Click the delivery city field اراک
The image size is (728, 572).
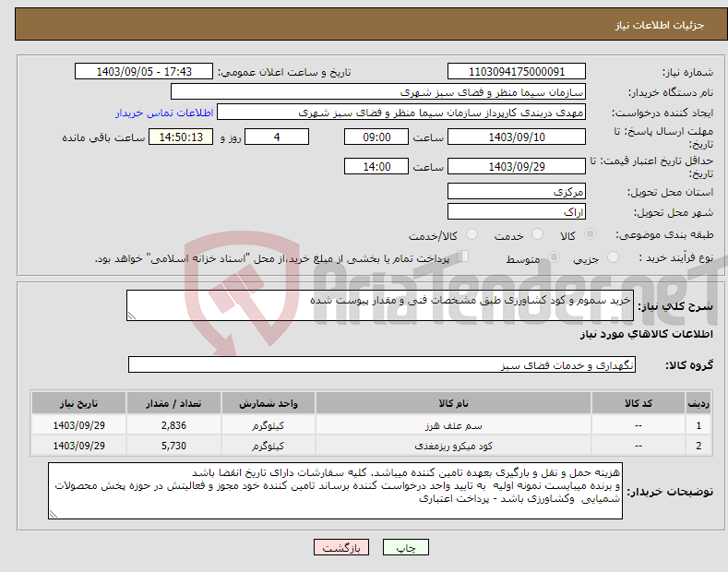tap(517, 211)
